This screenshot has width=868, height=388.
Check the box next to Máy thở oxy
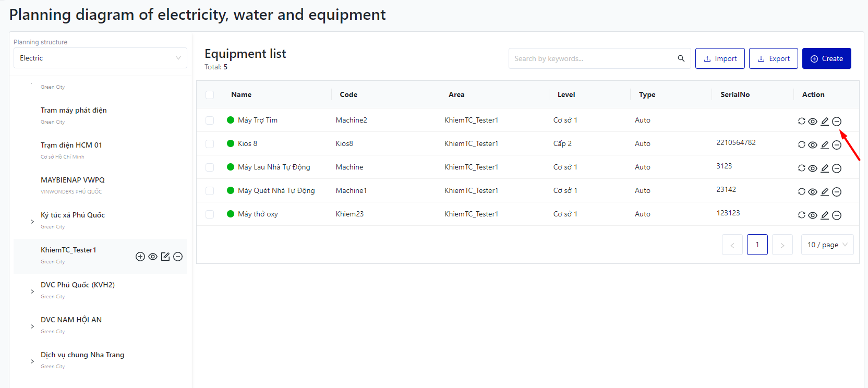pyautogui.click(x=210, y=214)
